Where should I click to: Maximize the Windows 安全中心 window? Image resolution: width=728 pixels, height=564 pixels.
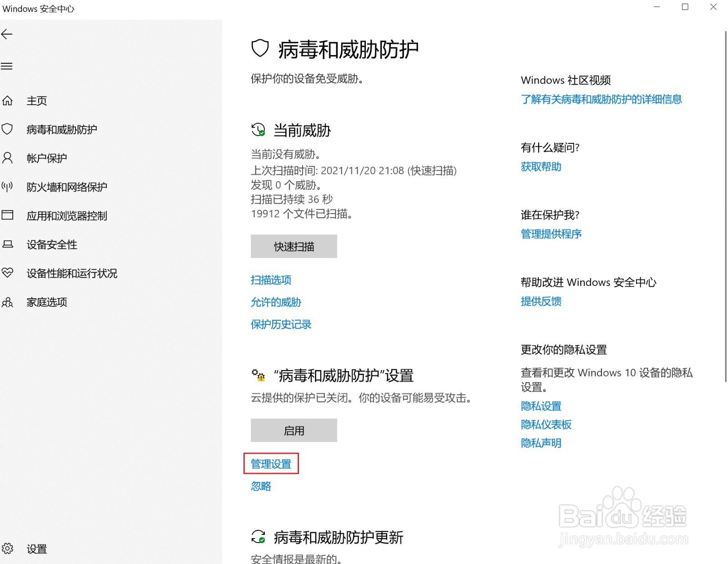click(685, 7)
